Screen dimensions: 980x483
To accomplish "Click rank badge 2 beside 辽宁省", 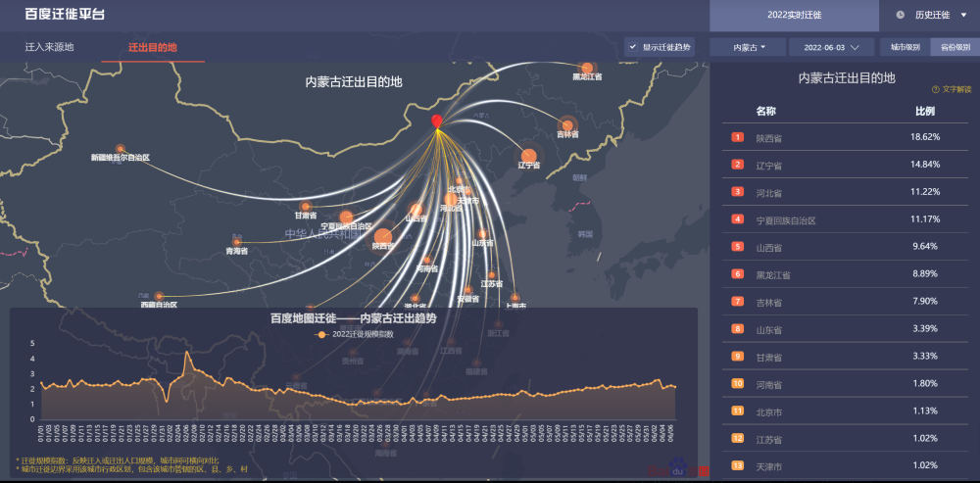I will pos(738,165).
